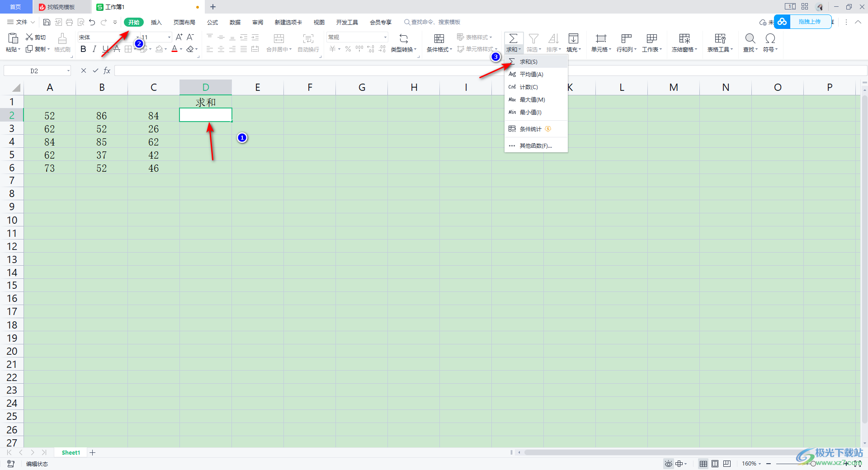Click the Cells (单元格) icon
The image size is (868, 470).
click(601, 38)
